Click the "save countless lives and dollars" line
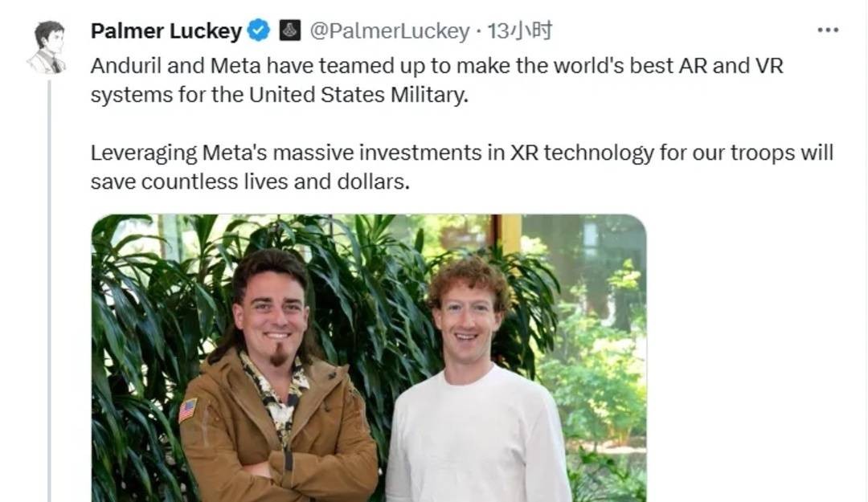The width and height of the screenshot is (868, 502). [x=250, y=182]
